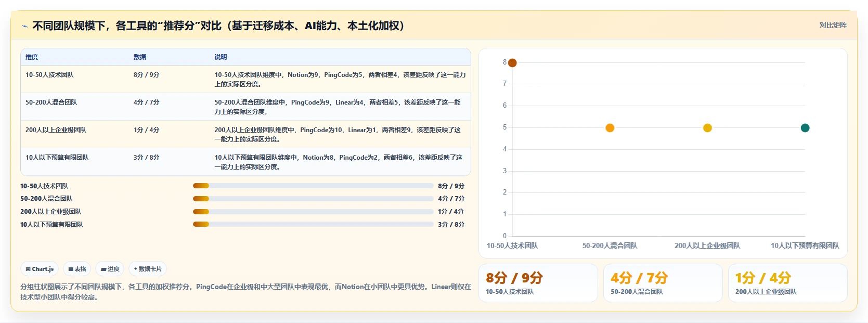Click the table value 8分 / 9分
868x323 pixels.
(147, 75)
